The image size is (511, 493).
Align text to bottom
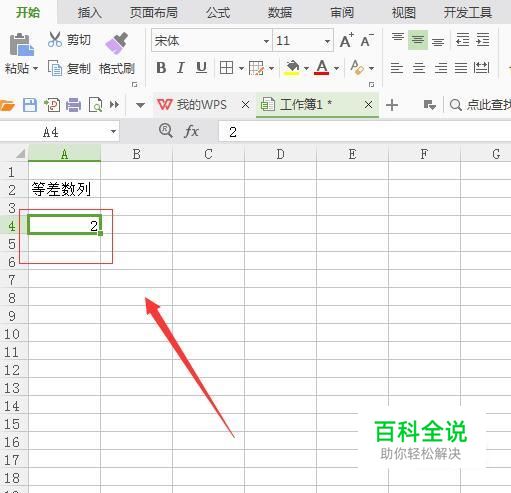point(438,41)
